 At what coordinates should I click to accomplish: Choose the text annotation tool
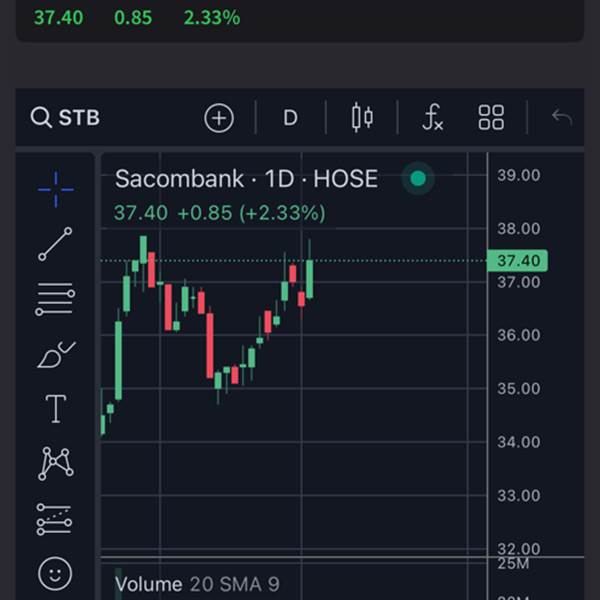pyautogui.click(x=56, y=409)
